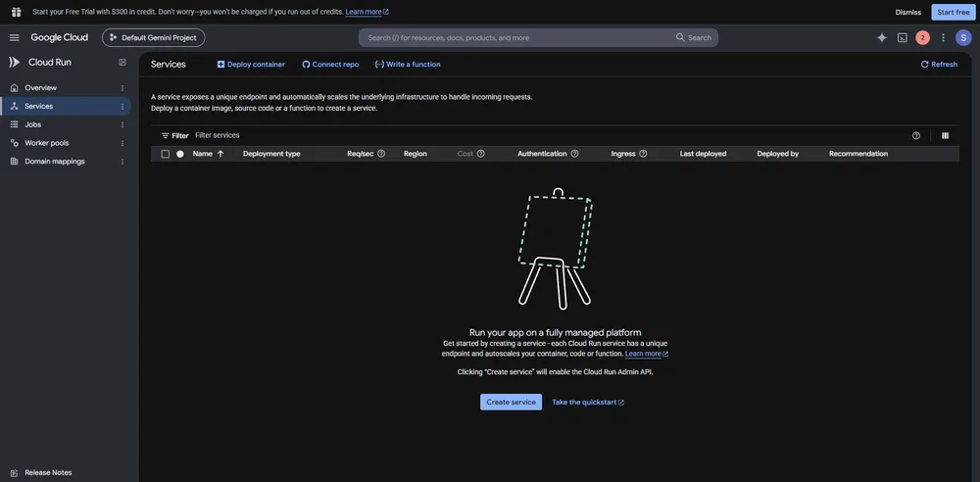The width and height of the screenshot is (980, 482).
Task: Click the Deployed by column header
Action: point(777,154)
